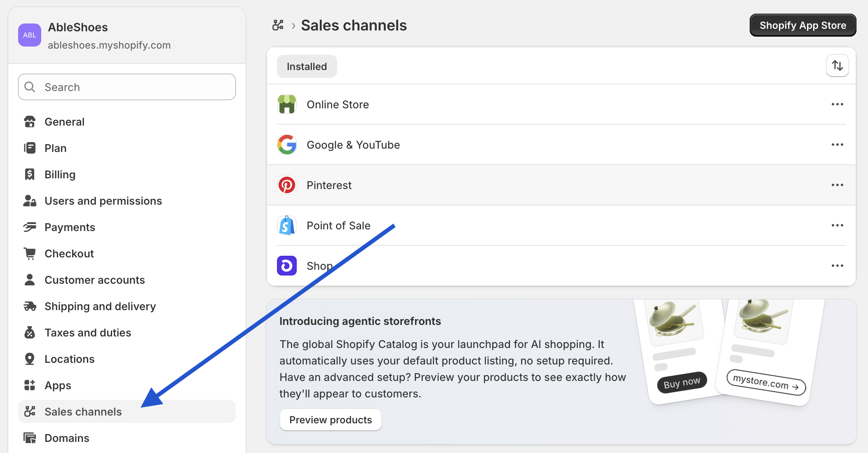Viewport: 868px width, 453px height.
Task: Click the Online Store green shop icon
Action: [287, 105]
